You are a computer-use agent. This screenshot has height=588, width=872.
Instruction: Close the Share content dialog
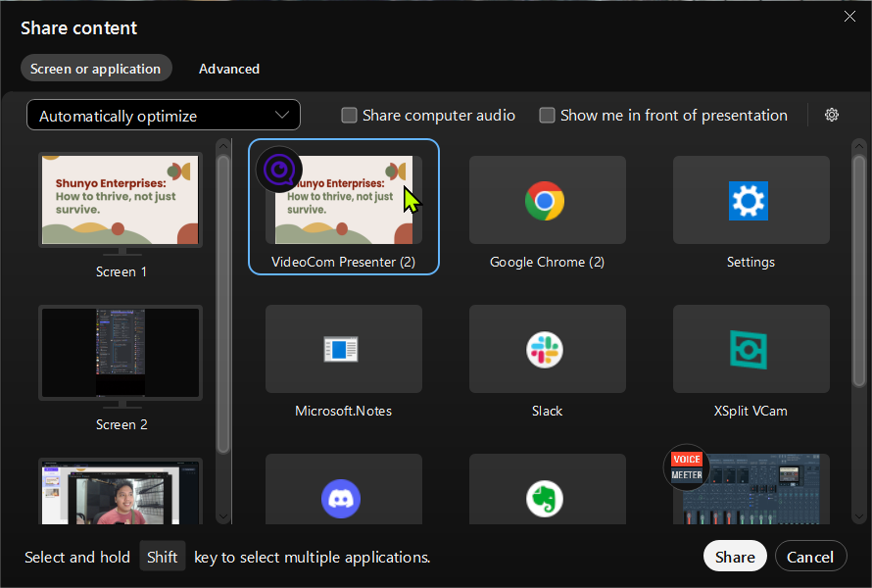click(849, 16)
